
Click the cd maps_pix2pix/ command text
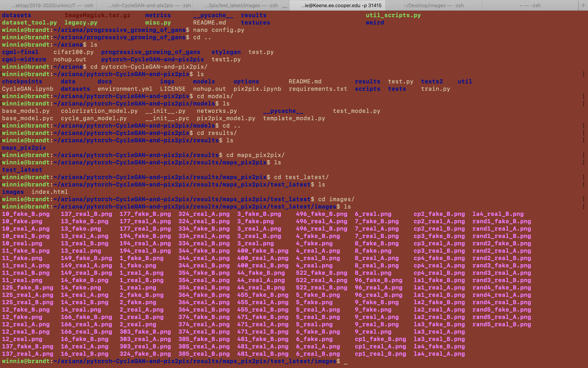pyautogui.click(x=255, y=155)
